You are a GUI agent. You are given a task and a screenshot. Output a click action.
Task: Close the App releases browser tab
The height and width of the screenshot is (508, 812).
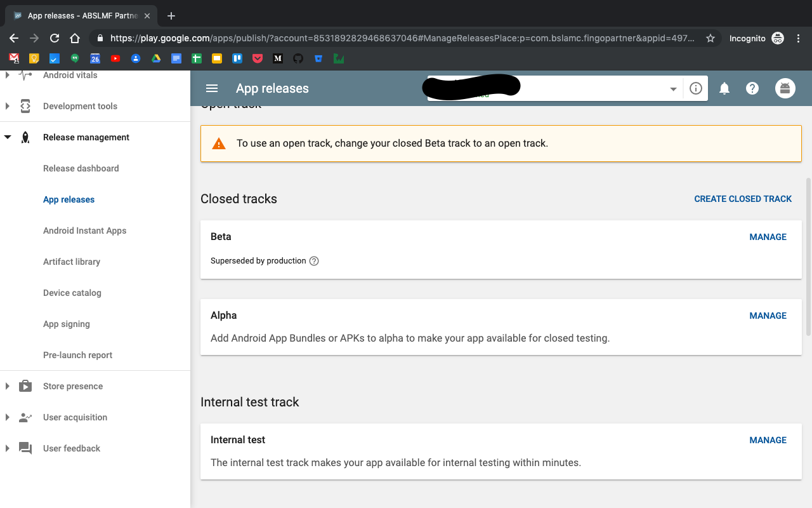coord(147,16)
